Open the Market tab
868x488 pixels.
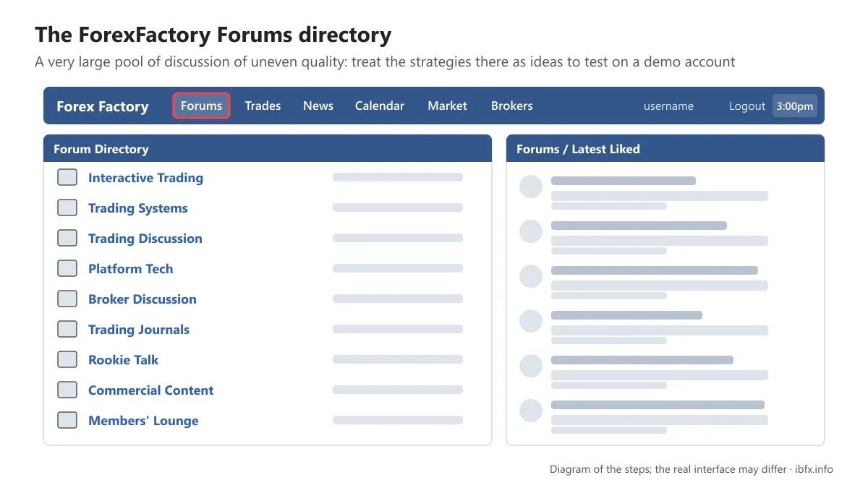click(x=447, y=106)
